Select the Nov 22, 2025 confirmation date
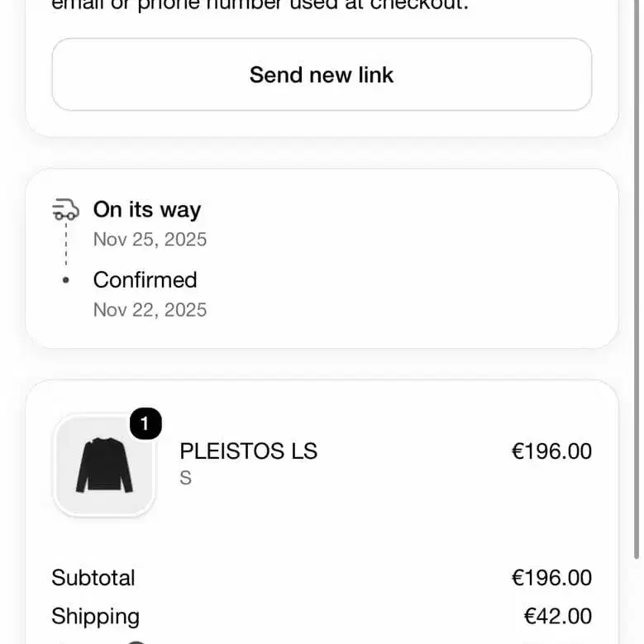Viewport: 644px width, 644px height. point(150,310)
